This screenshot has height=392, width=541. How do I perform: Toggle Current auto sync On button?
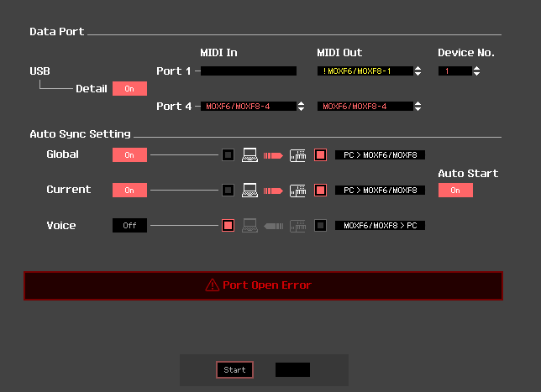[129, 190]
